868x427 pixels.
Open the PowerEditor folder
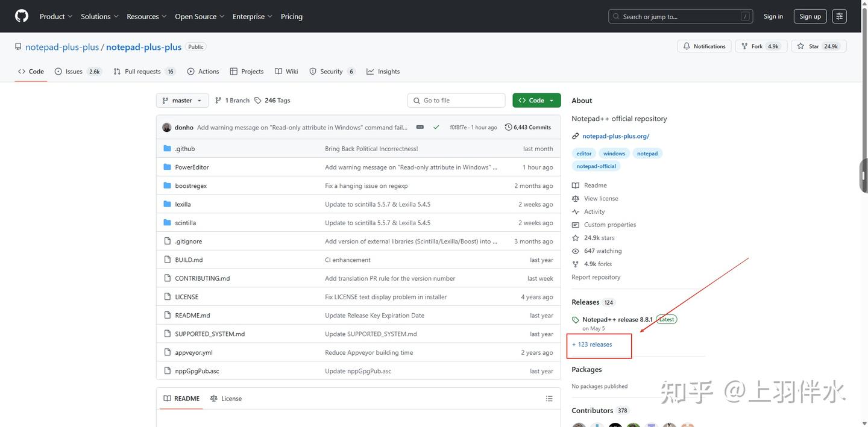[x=192, y=167]
